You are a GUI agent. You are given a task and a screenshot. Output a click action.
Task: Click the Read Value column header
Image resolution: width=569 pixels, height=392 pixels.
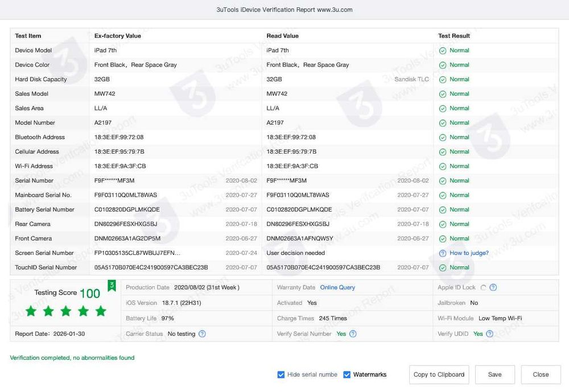282,36
